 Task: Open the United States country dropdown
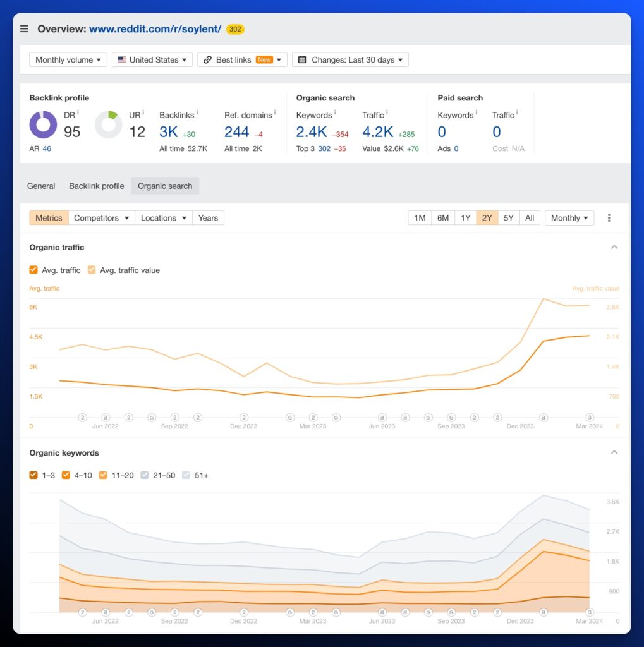[152, 60]
